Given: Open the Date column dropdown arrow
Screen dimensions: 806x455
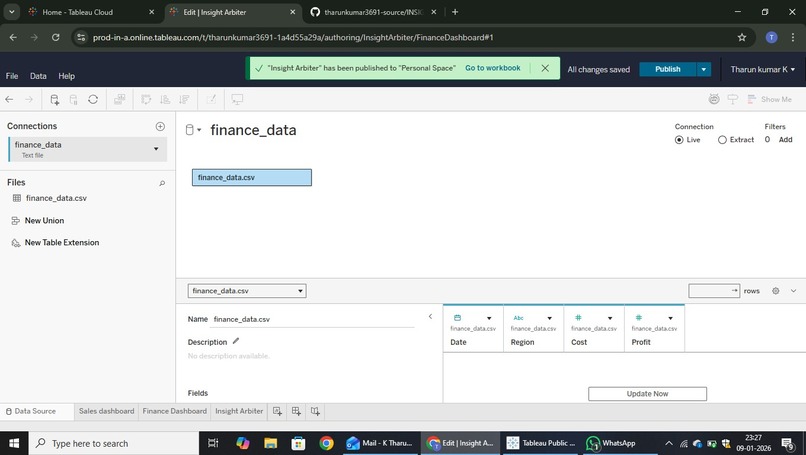Looking at the screenshot, I should (489, 318).
